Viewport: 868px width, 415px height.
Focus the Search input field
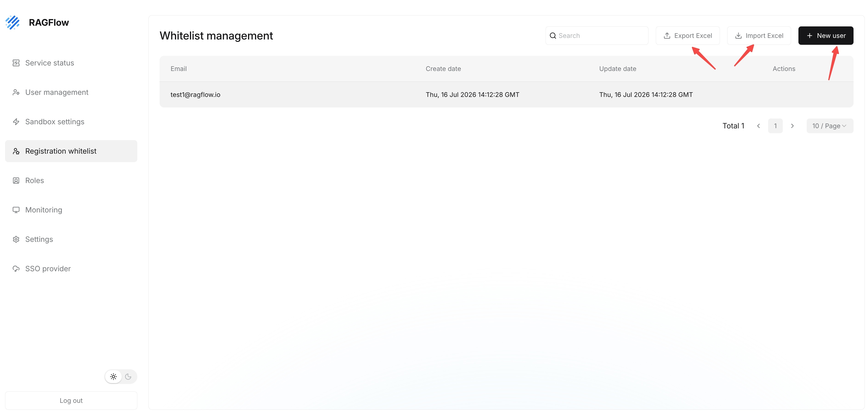597,36
